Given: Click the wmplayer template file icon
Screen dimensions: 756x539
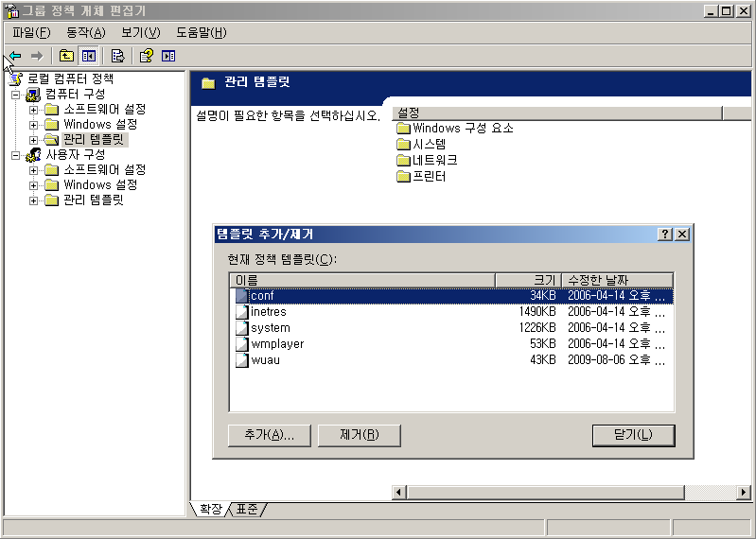Looking at the screenshot, I should [x=241, y=344].
